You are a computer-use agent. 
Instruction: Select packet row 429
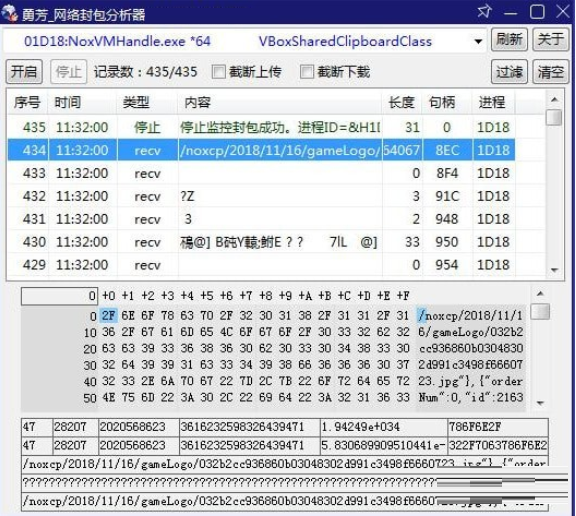tap(261, 264)
